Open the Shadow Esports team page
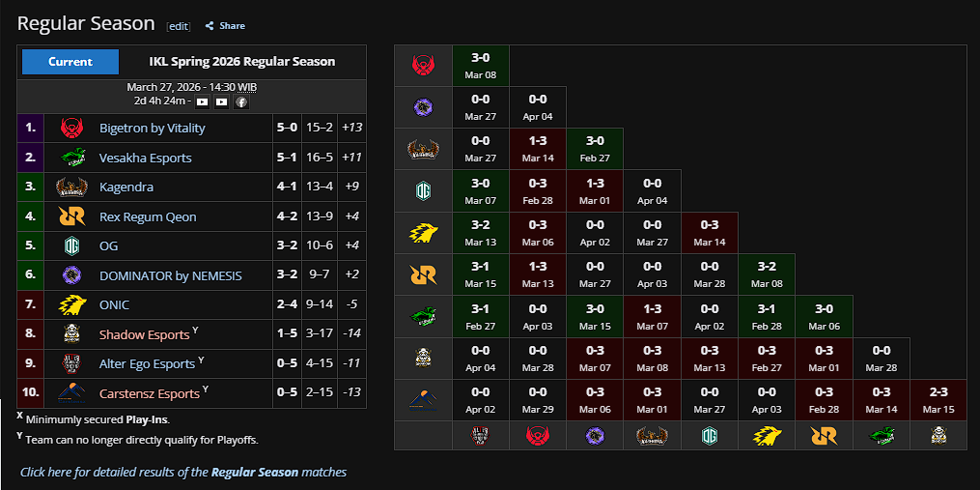The image size is (980, 490). click(145, 334)
